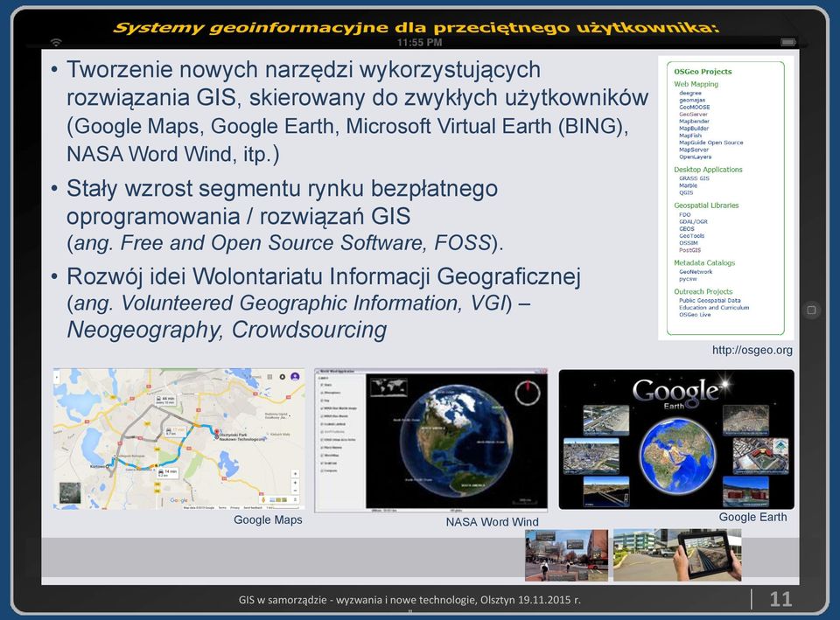Image resolution: width=840 pixels, height=620 pixels.
Task: Select OSSIM library entry
Action: click(x=689, y=243)
